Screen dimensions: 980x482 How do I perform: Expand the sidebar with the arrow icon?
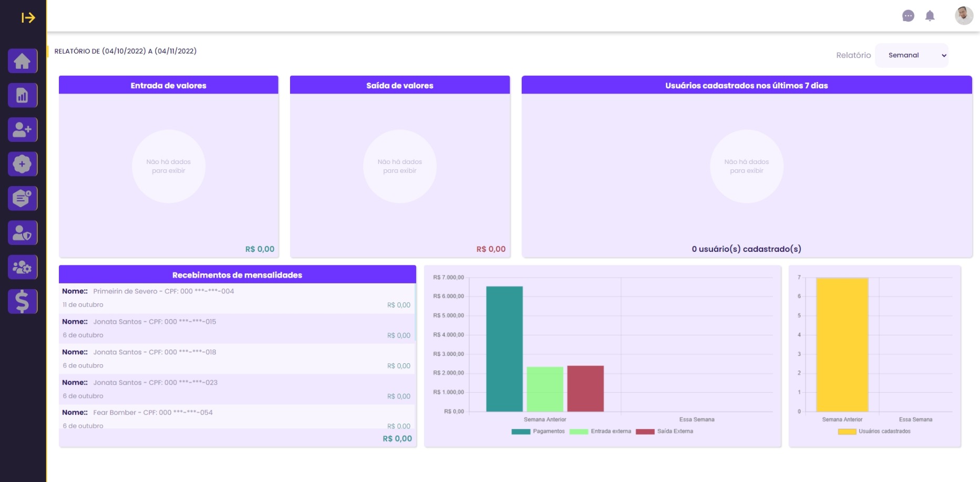click(x=28, y=18)
